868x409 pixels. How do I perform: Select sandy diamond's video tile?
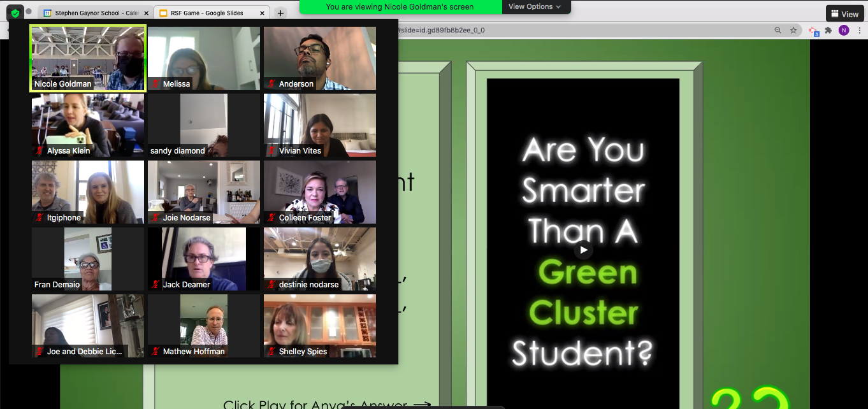point(204,125)
